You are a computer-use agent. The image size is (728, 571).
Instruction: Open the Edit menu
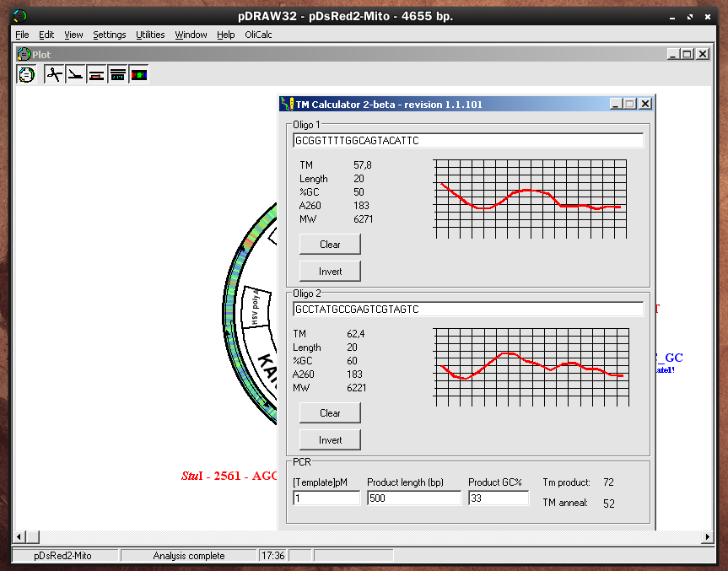pyautogui.click(x=46, y=35)
